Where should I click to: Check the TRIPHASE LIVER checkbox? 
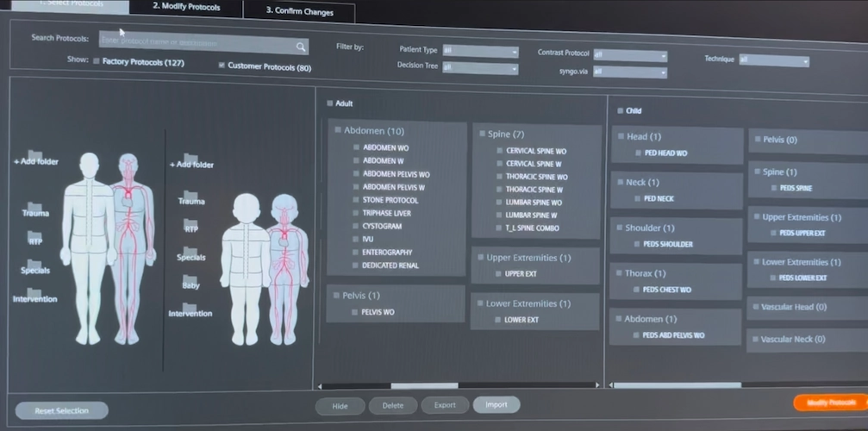pos(356,213)
